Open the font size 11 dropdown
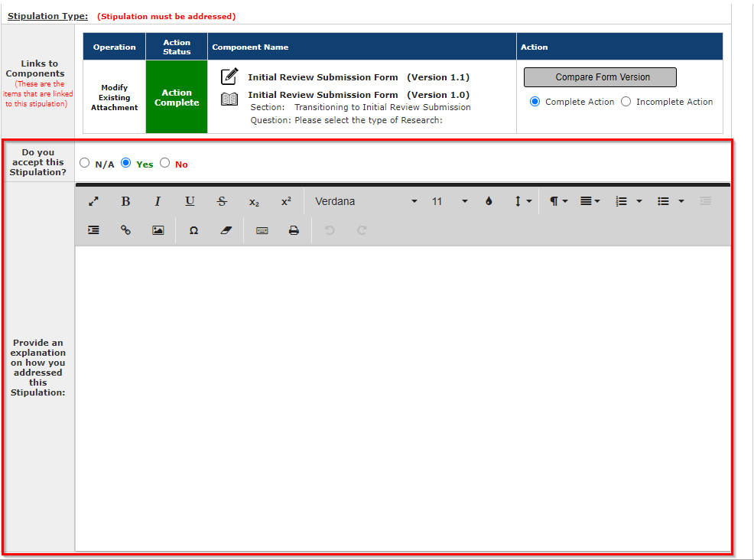The image size is (754, 560). (x=449, y=201)
